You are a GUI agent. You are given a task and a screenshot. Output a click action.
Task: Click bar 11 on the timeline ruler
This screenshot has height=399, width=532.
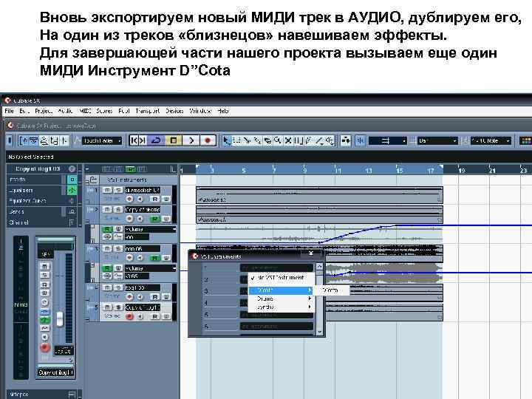point(338,171)
